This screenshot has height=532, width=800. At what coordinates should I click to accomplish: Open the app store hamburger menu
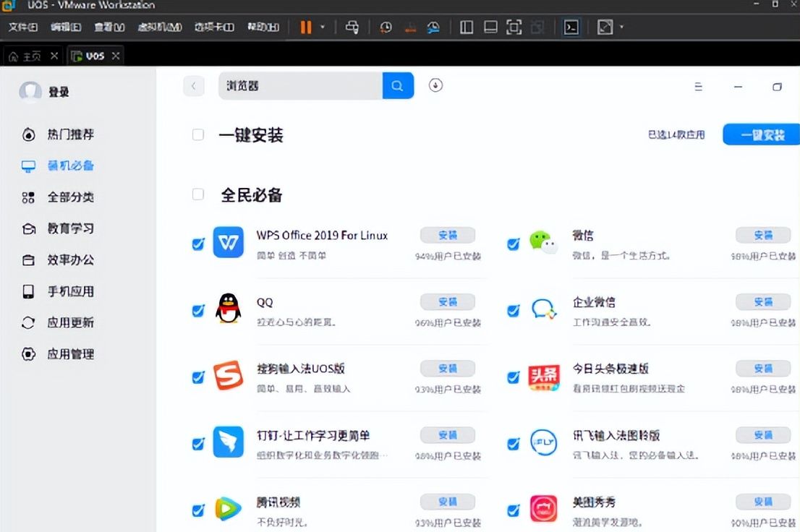699,87
